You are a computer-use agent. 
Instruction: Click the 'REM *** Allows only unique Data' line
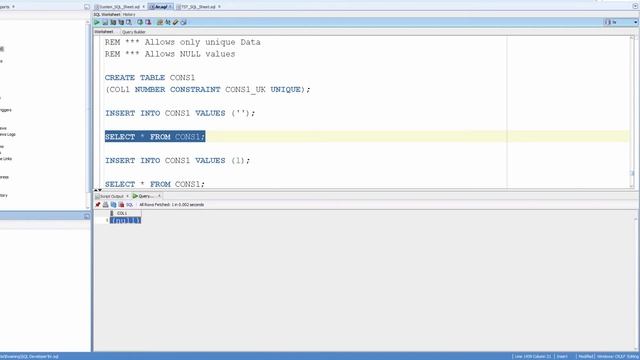pos(182,42)
